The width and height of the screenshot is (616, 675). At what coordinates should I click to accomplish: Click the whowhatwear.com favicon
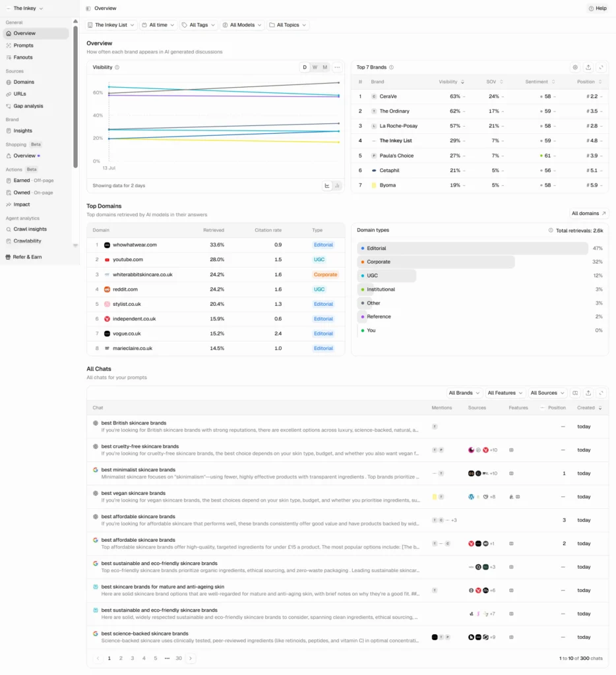tap(108, 245)
